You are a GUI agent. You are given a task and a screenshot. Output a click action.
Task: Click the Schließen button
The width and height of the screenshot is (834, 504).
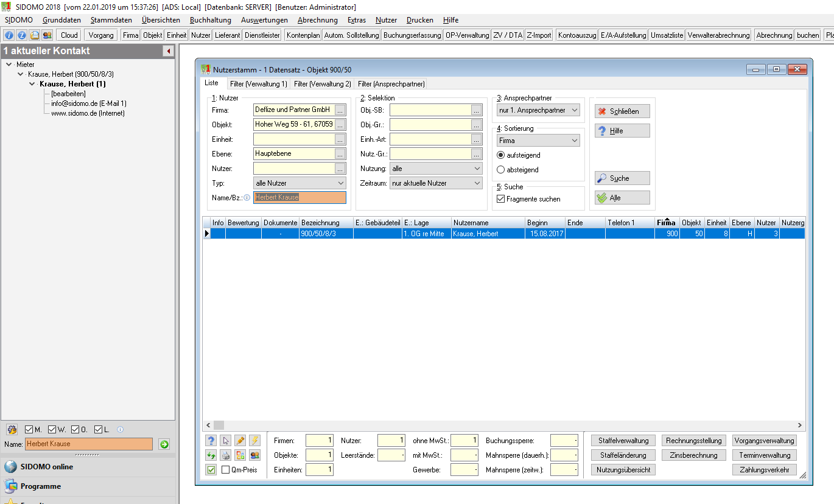pyautogui.click(x=622, y=111)
